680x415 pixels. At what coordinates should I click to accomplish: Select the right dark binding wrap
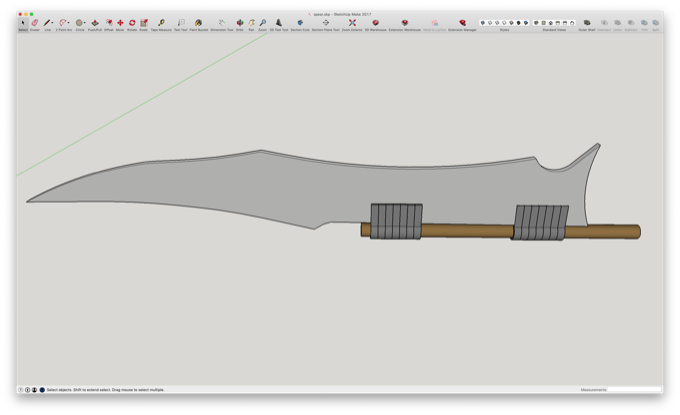(x=540, y=222)
